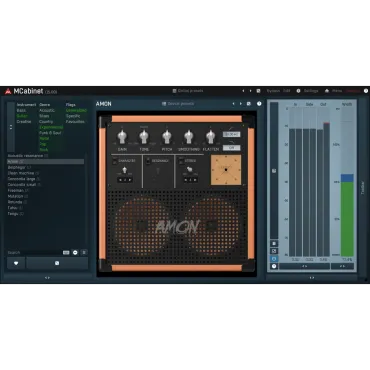Click the random device dice button
This screenshot has width=370, height=370.
[x=57, y=263]
